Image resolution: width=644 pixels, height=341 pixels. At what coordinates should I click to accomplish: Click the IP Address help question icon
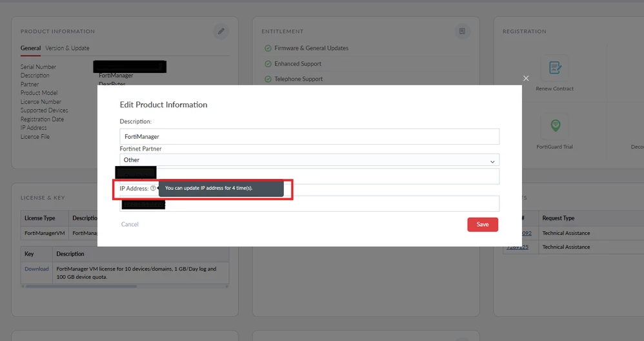pos(153,188)
